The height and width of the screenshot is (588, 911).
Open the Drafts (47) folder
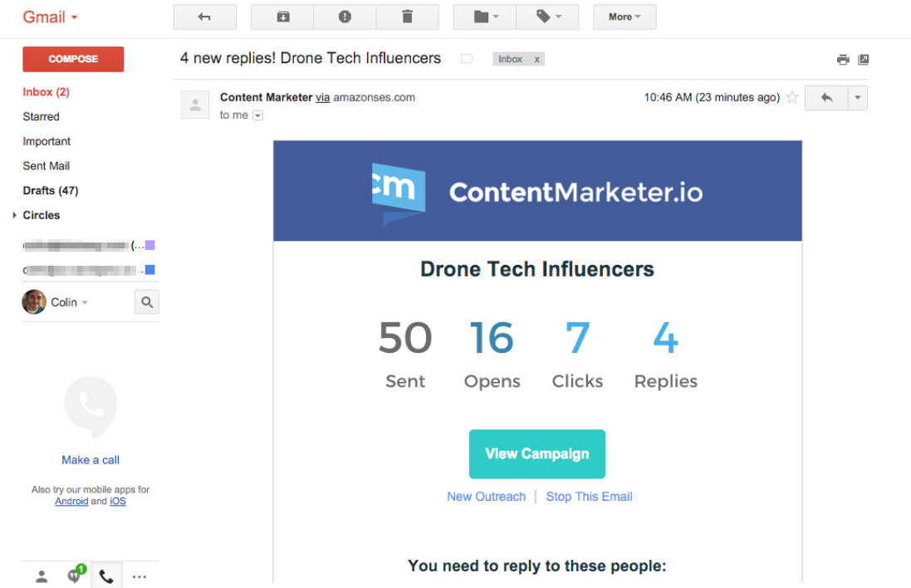click(x=51, y=190)
